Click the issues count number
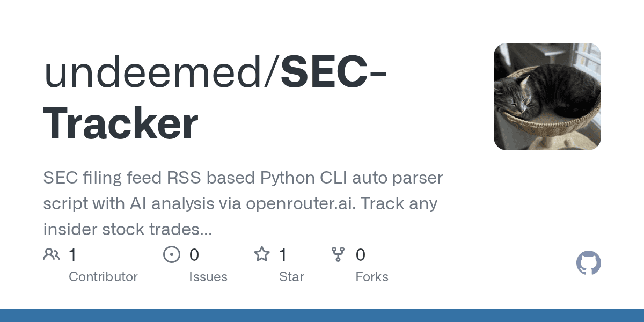The image size is (644, 322). [x=194, y=255]
